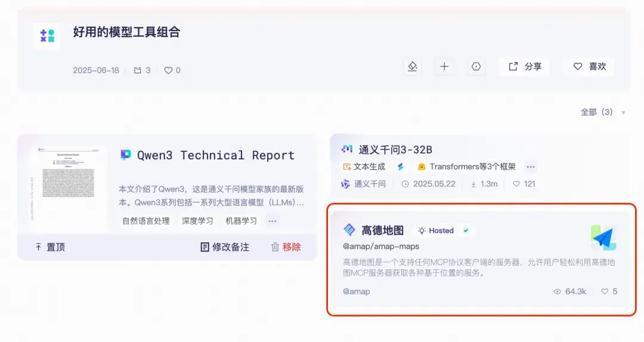Click the collection date 2025-06-18
This screenshot has height=342, width=644.
(x=96, y=70)
